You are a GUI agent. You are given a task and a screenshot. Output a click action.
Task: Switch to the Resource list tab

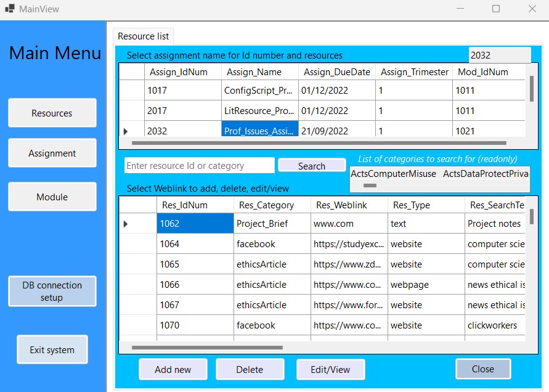click(x=143, y=36)
